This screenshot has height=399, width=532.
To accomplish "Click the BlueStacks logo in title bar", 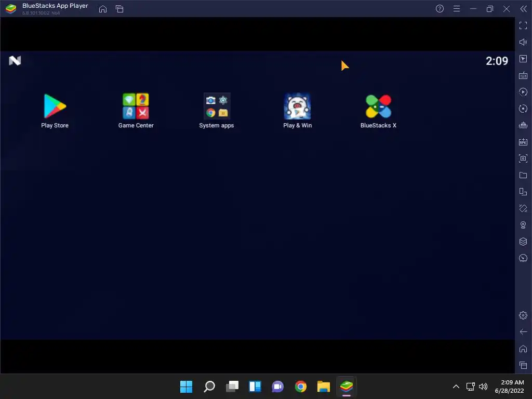I will coord(11,9).
